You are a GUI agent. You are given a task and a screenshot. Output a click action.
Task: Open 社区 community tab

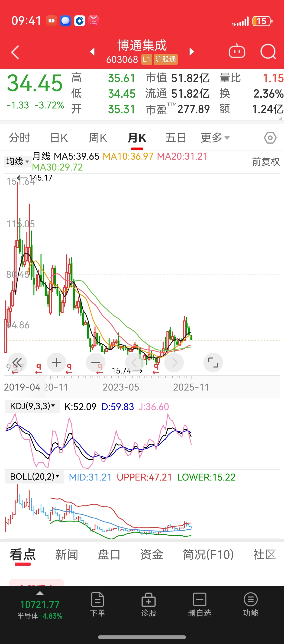pyautogui.click(x=265, y=555)
